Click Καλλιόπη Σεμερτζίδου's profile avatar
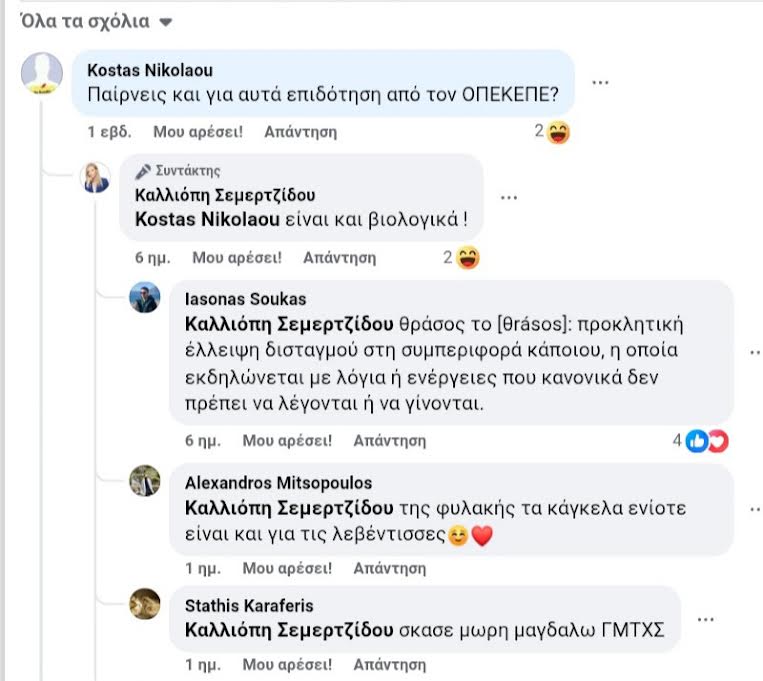 [96, 178]
